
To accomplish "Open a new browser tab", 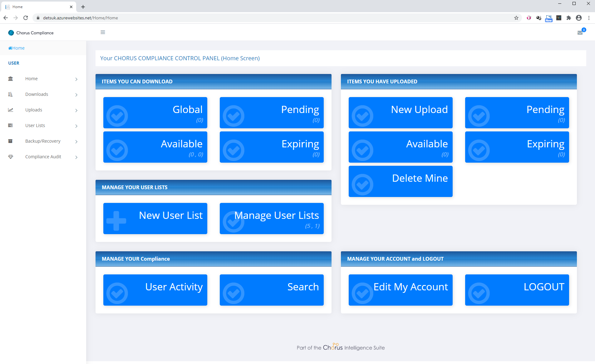I will [83, 7].
